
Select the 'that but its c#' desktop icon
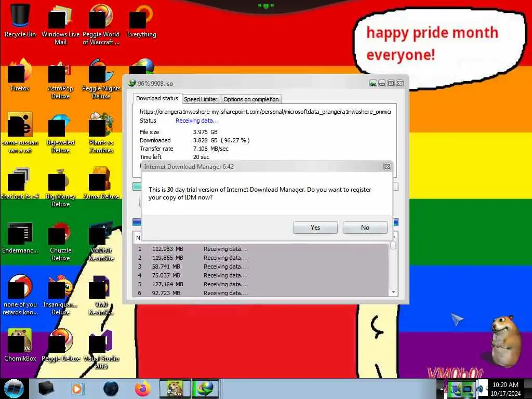pyautogui.click(x=20, y=183)
